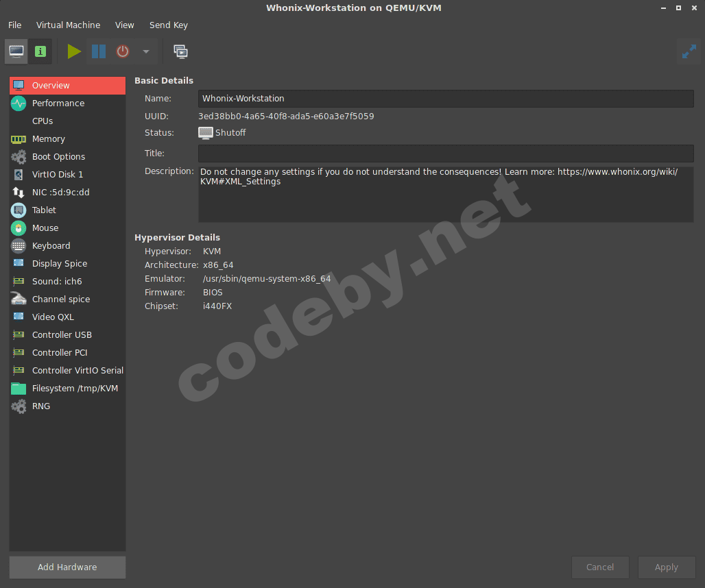The image size is (705, 588).
Task: Open the shutdown options dropdown arrow
Action: [x=145, y=51]
